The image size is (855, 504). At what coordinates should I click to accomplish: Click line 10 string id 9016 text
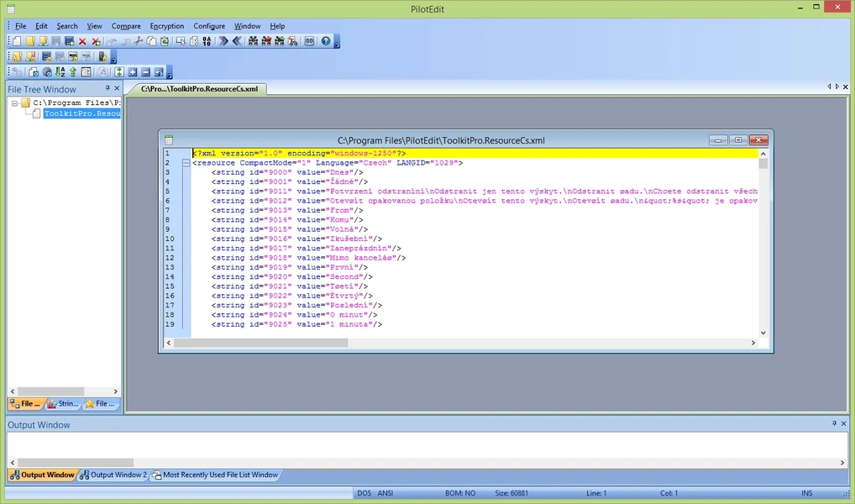pos(296,239)
